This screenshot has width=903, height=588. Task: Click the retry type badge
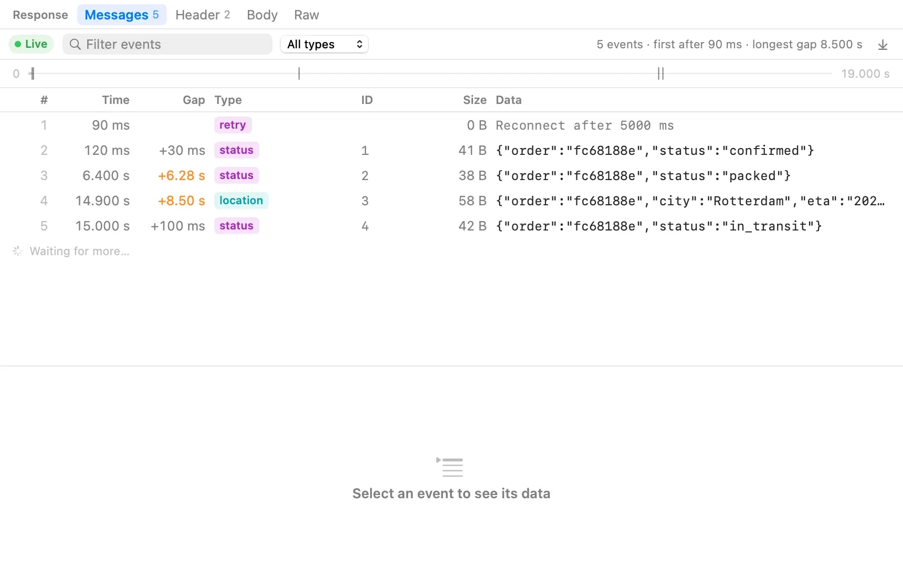[x=233, y=125]
